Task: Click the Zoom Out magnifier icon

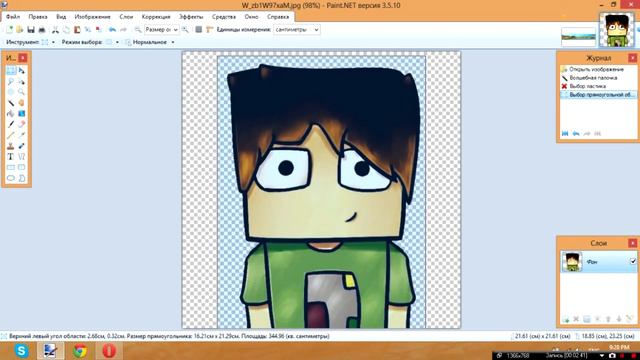Action: [138, 30]
